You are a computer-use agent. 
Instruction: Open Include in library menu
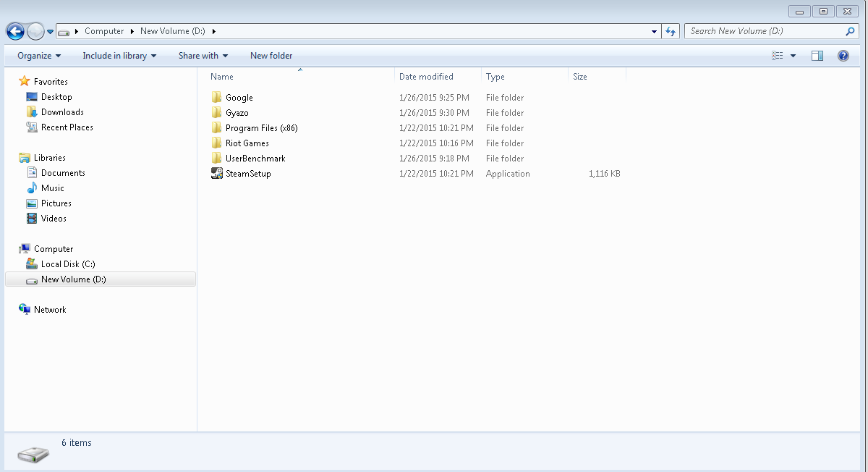pyautogui.click(x=119, y=56)
